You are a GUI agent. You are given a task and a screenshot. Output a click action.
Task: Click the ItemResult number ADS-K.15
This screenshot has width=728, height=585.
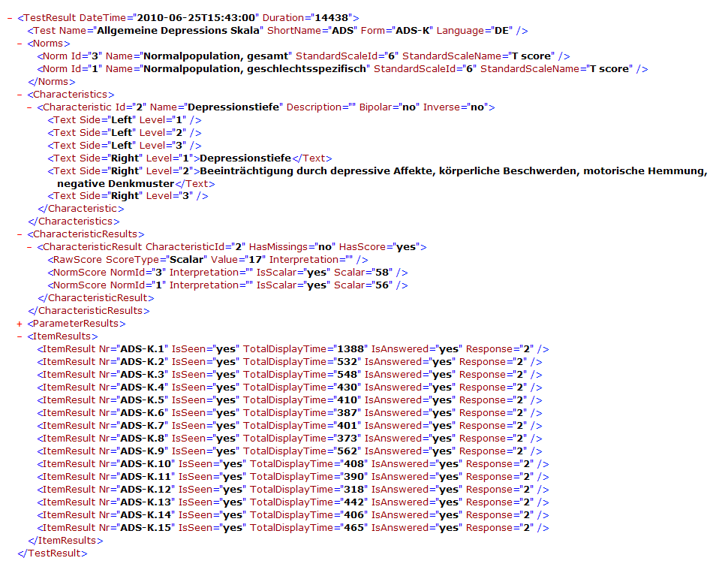[x=146, y=528]
